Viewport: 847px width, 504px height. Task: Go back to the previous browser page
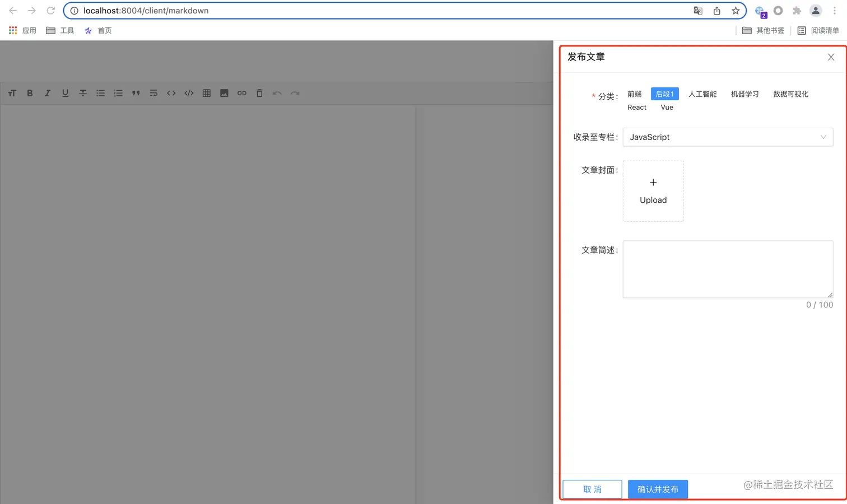point(13,11)
